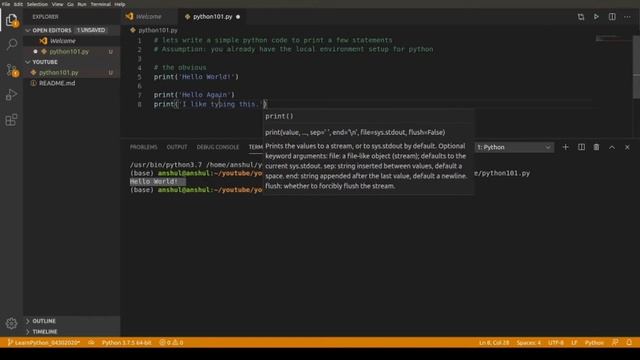Select Welcome in Open Editors list
Screen dimensions: 640x360
[x=62, y=41]
